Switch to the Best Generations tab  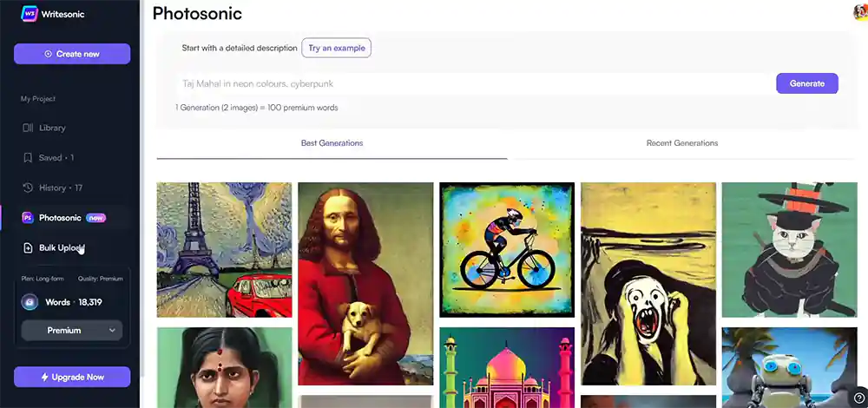(x=332, y=143)
